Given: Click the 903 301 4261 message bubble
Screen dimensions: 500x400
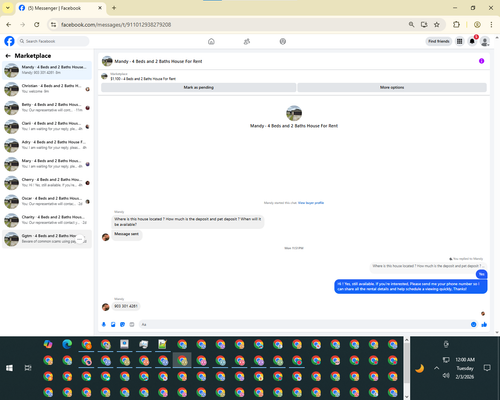Looking at the screenshot, I should (126, 306).
